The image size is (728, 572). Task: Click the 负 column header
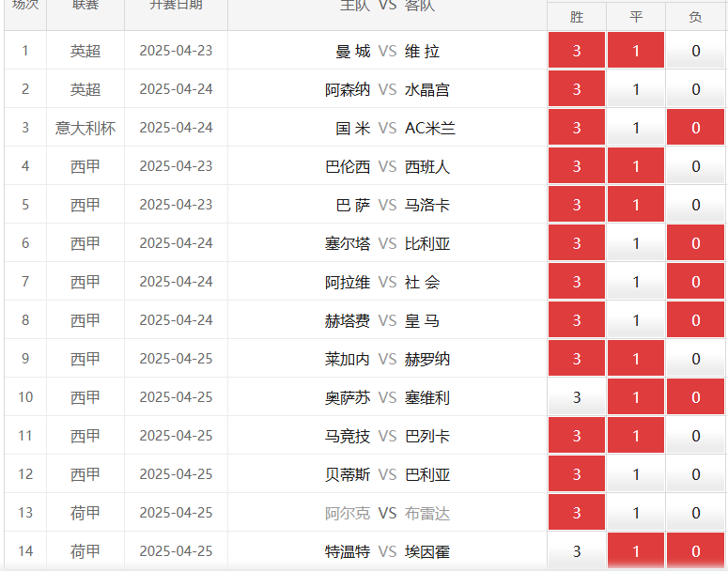(x=695, y=17)
